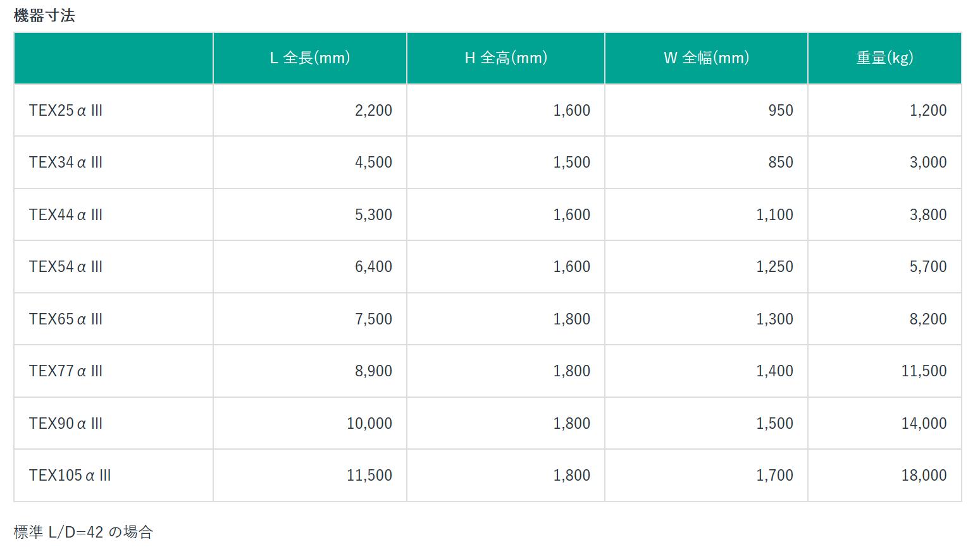
Task: Click the L 全長(mm) column header
Action: click(x=309, y=58)
